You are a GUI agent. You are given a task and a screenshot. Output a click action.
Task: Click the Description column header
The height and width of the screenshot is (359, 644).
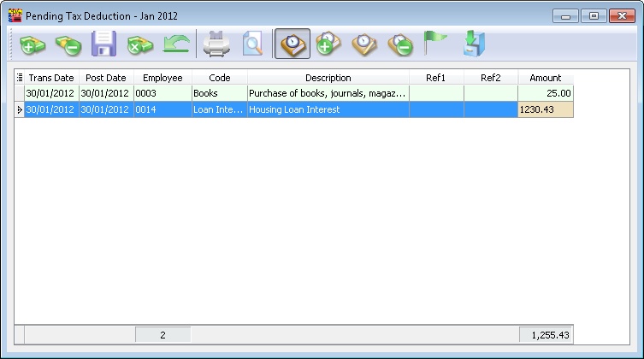(x=328, y=78)
